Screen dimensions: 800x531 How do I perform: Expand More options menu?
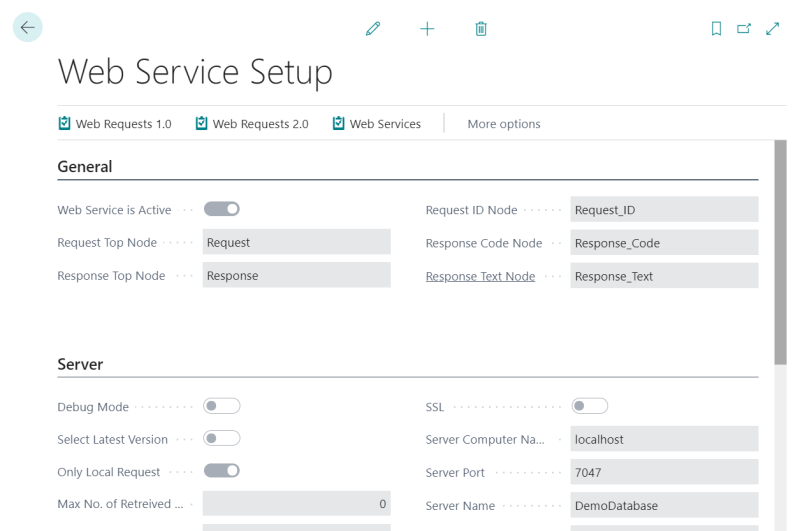point(504,124)
